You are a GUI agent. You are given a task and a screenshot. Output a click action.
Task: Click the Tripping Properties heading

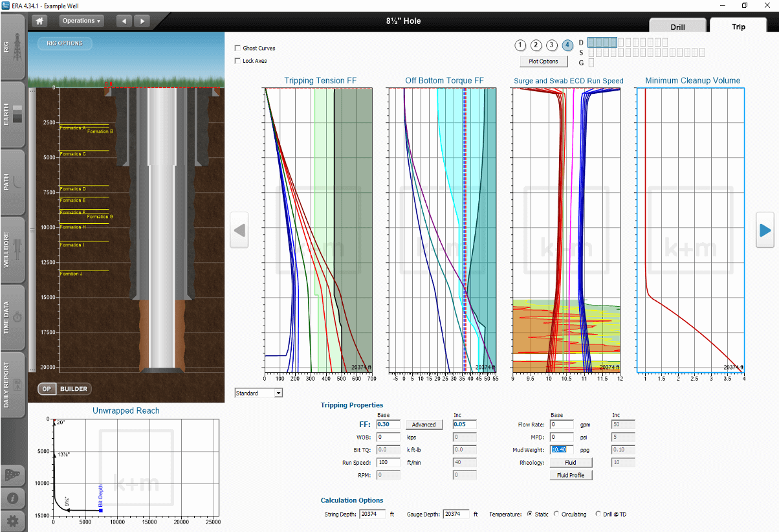coord(352,405)
